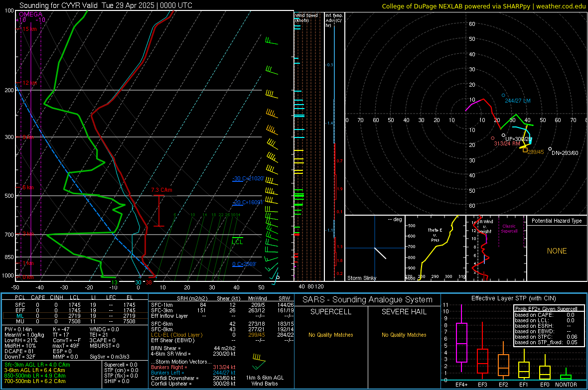Image resolution: width=588 pixels, height=390 pixels.
Task: Click the 'DN=293/60' hodograph label
Action: click(x=565, y=152)
